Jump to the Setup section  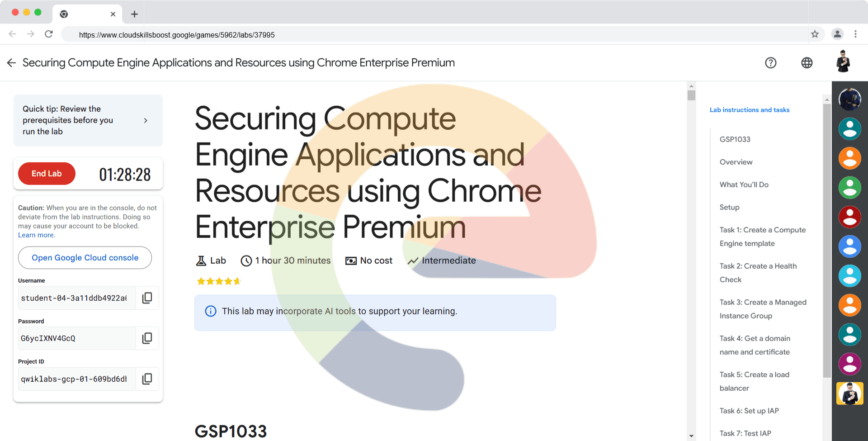[x=730, y=207]
